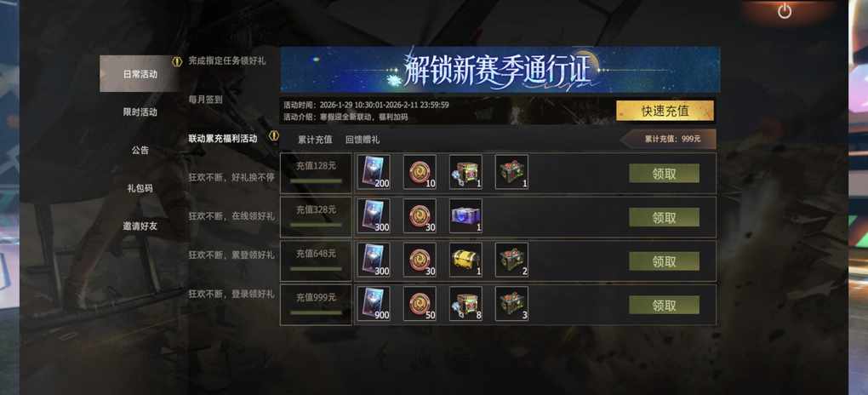Click the coin reward with count 10
The height and width of the screenshot is (395, 868).
coord(420,172)
